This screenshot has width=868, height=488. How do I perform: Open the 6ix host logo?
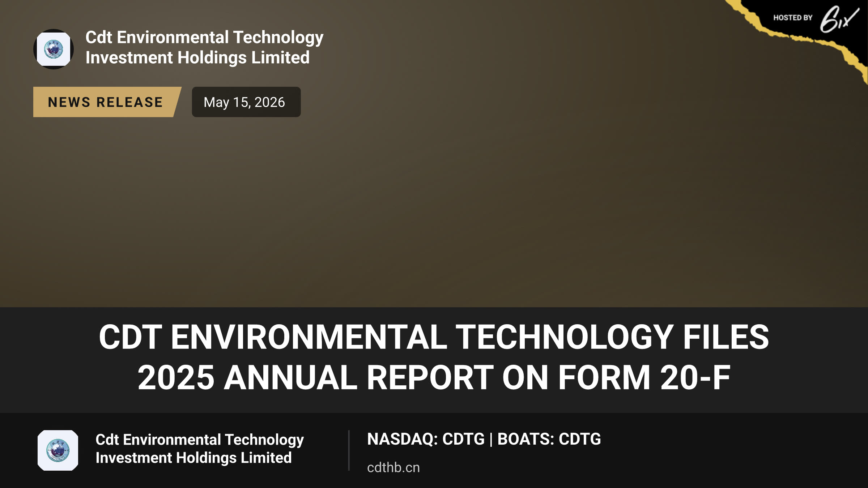(839, 19)
